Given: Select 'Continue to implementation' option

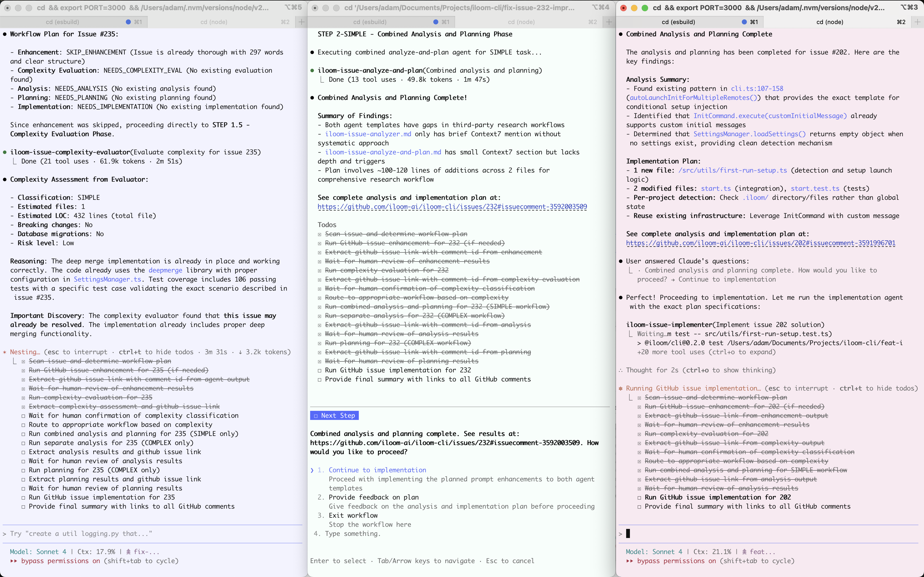Looking at the screenshot, I should point(377,470).
